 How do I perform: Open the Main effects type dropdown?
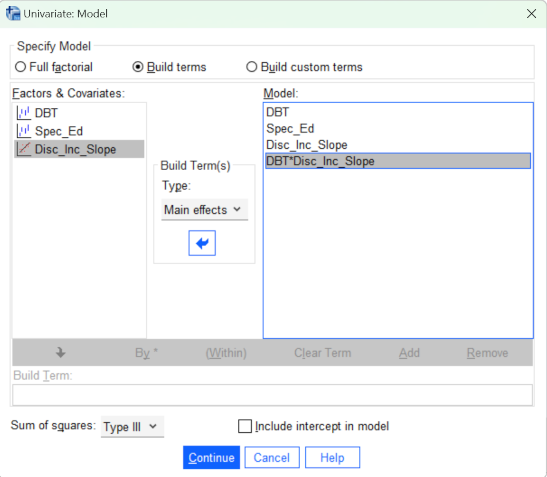(204, 210)
